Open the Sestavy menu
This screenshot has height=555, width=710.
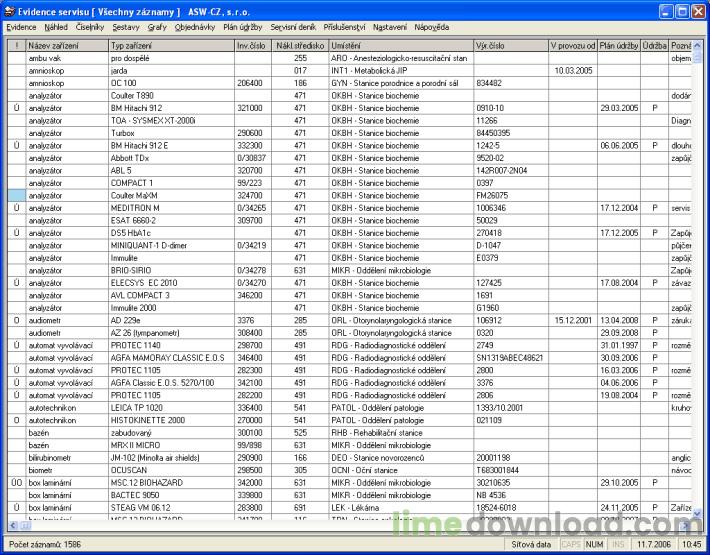126,28
